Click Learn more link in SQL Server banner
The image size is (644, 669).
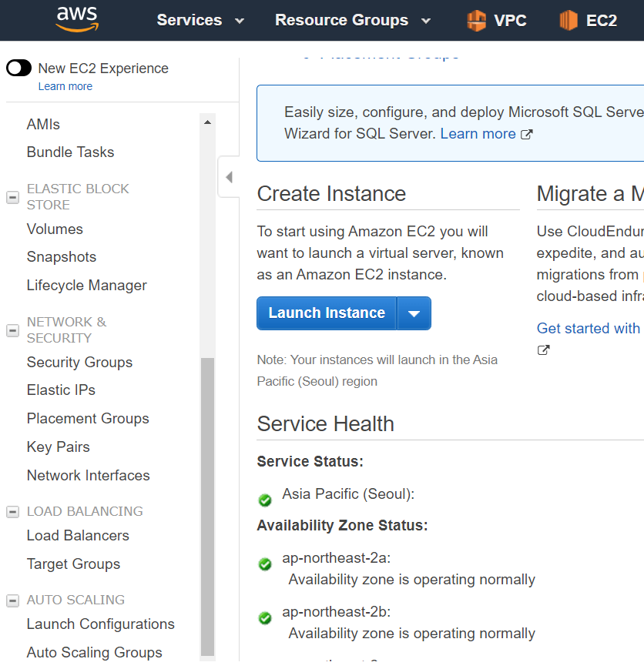tap(478, 134)
